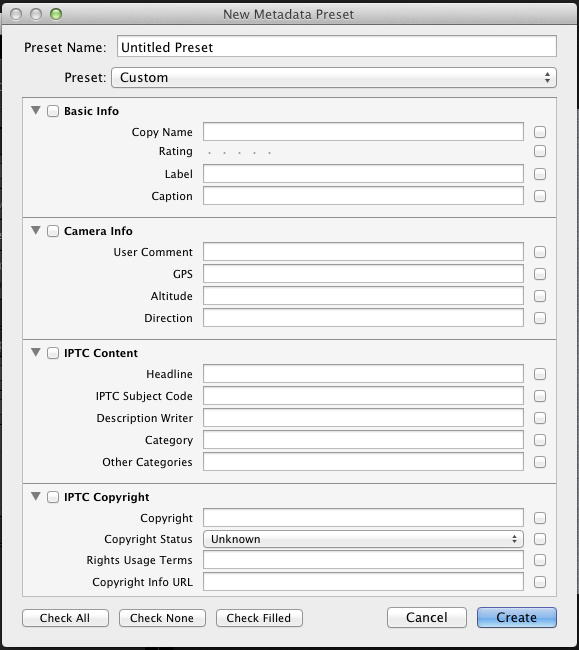Click the Check None button
579x650 pixels.
[162, 618]
